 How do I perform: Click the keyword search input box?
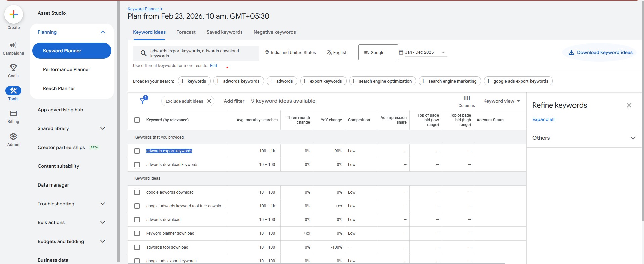coord(196,53)
